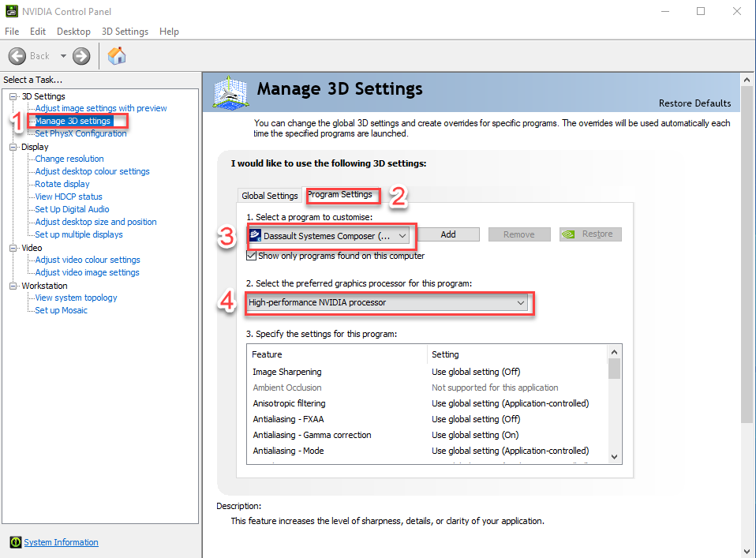The height and width of the screenshot is (558, 756).
Task: Open View HDCP status
Action: point(69,197)
